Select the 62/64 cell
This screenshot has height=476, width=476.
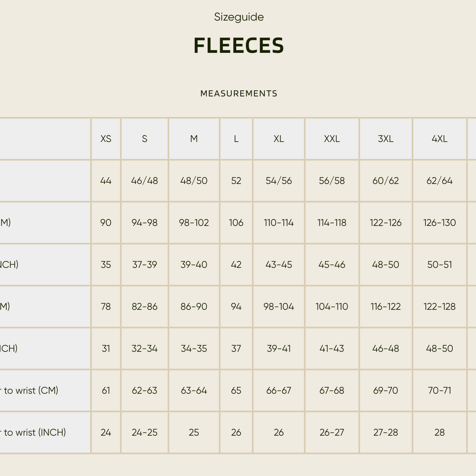point(439,181)
